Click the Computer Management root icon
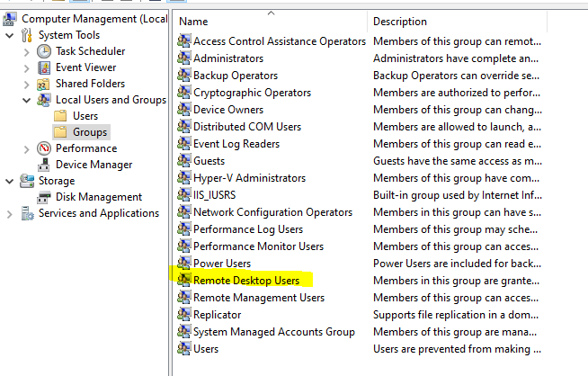Screen dimensions: 588x376 9,19
